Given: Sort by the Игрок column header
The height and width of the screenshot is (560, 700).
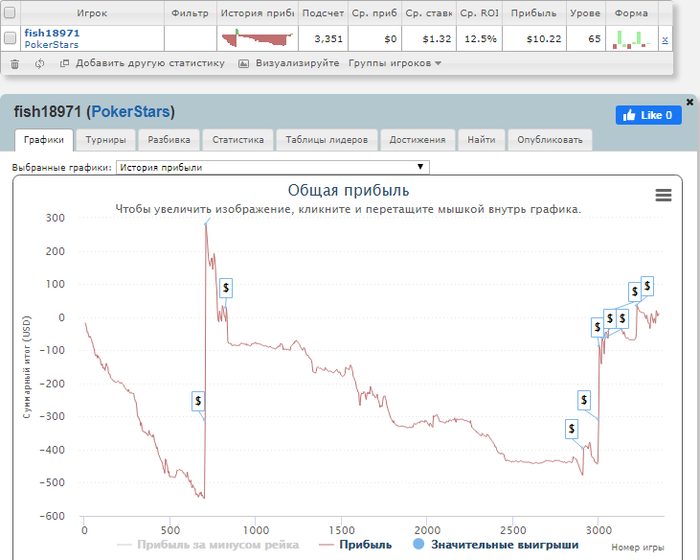Looking at the screenshot, I should [x=92, y=13].
